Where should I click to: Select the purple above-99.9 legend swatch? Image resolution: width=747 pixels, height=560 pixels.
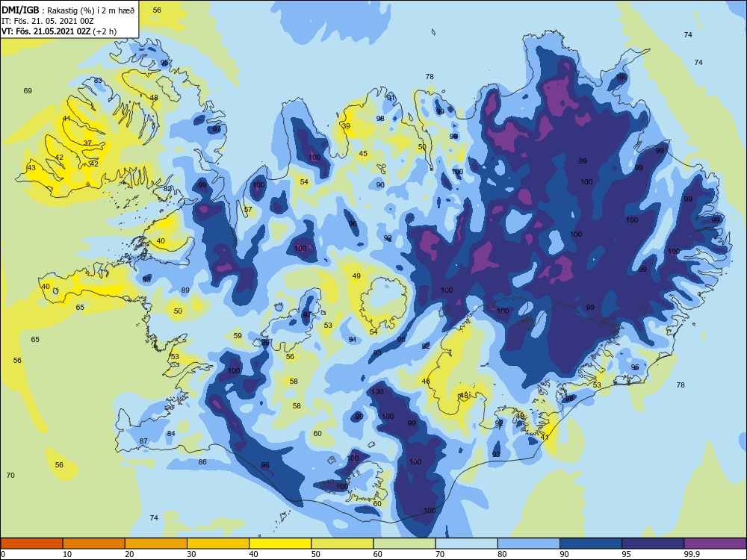tap(715, 544)
